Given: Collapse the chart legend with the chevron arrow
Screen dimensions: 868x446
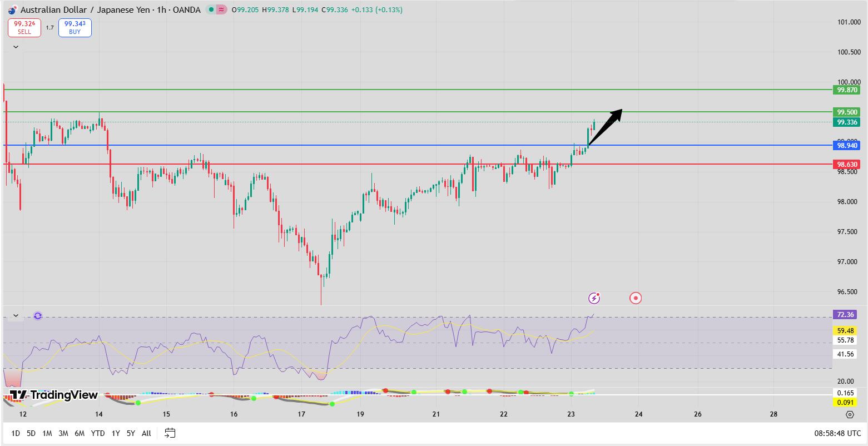Looking at the screenshot, I should [15, 46].
